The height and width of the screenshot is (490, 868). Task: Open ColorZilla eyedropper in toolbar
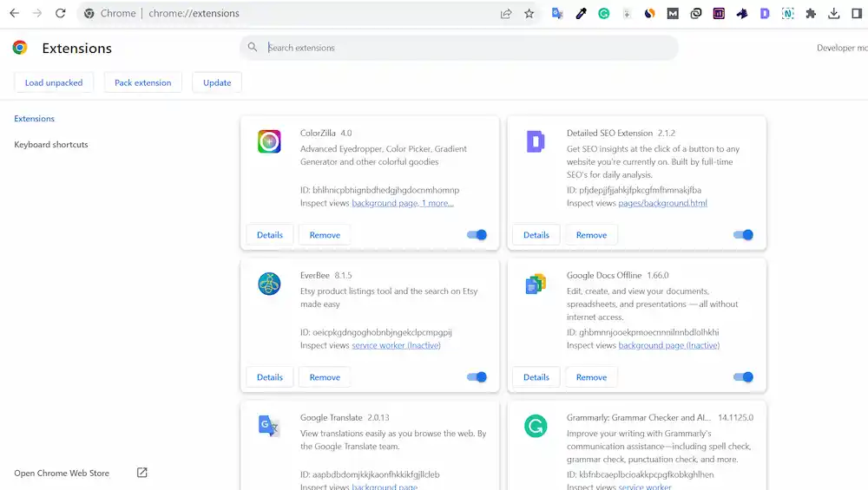[581, 14]
